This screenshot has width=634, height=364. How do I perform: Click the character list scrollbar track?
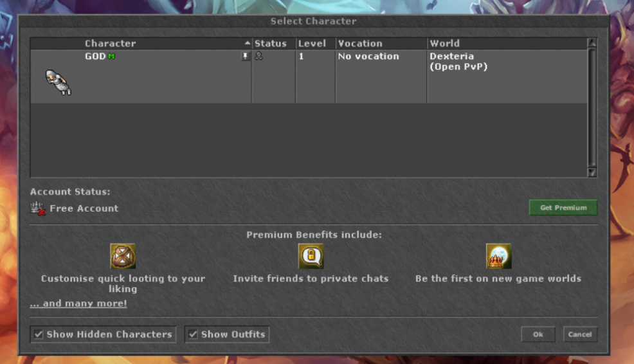(x=592, y=107)
